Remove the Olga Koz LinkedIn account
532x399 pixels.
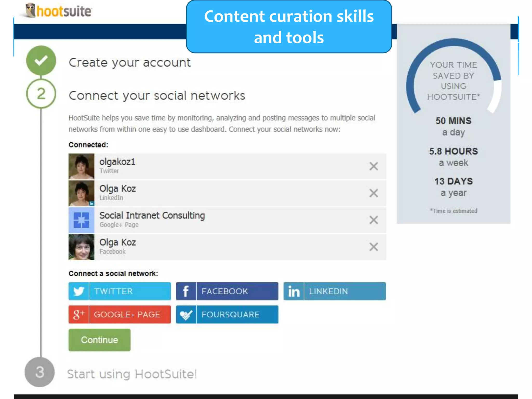point(374,193)
